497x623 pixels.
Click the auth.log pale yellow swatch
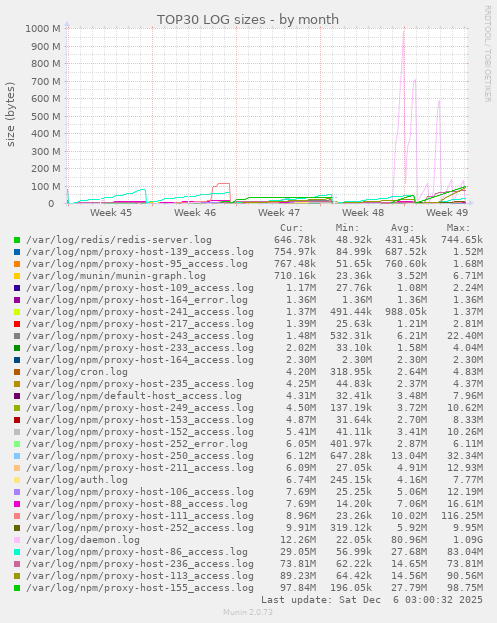coord(17,480)
